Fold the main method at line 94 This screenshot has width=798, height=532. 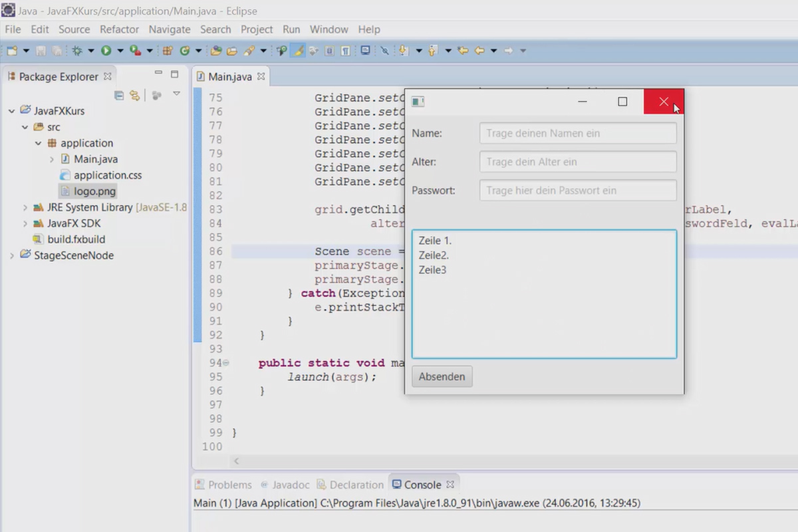226,362
